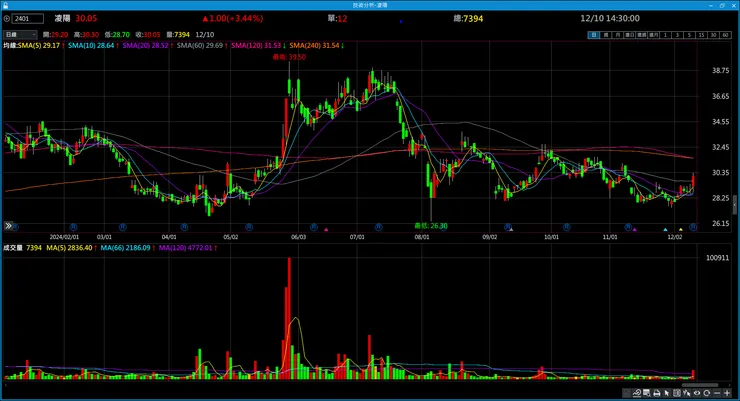Click the scrollbar right arrow at bottom
This screenshot has height=401, width=740.
[x=732, y=385]
